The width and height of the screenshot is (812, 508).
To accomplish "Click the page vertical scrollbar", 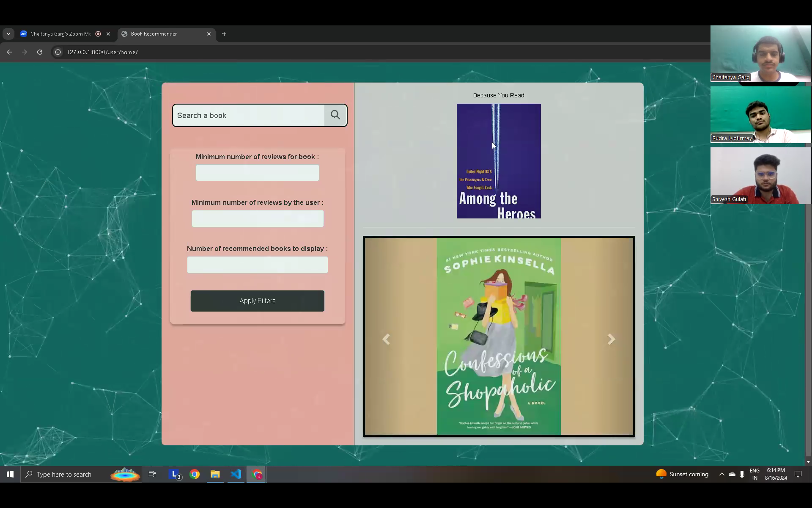I will 808,296.
